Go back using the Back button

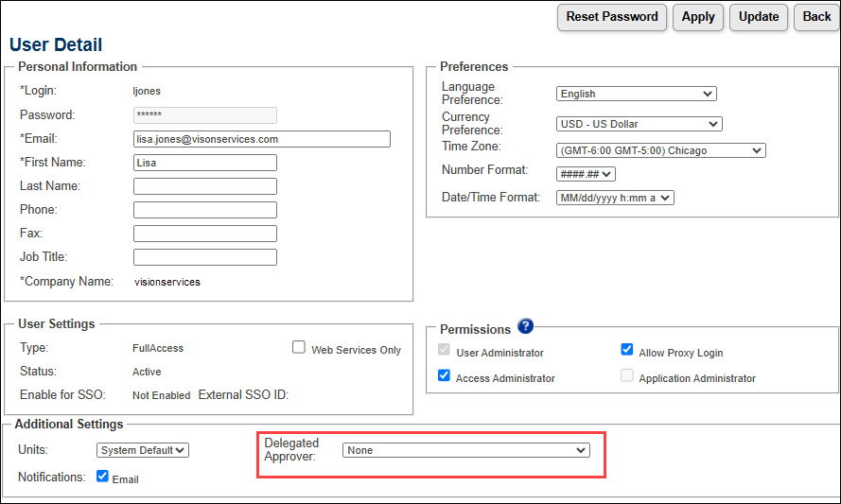click(x=816, y=17)
